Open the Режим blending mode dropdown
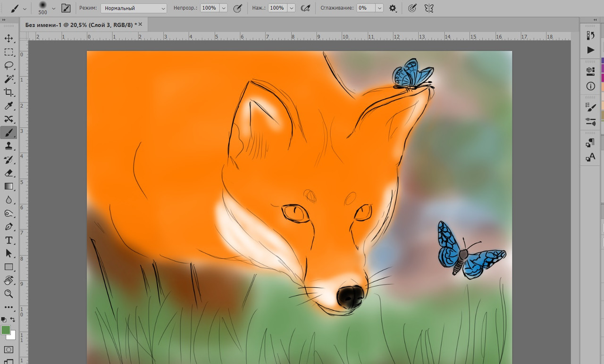The height and width of the screenshot is (364, 604). point(134,8)
